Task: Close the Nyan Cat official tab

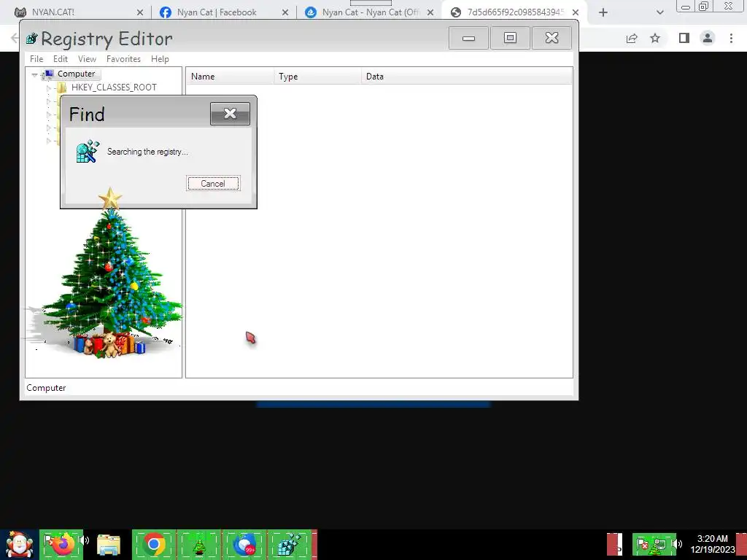Action: (430, 12)
